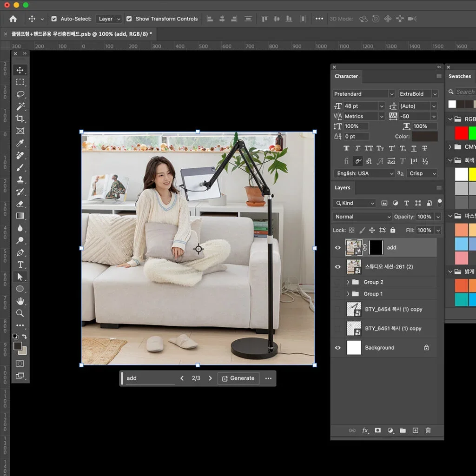
Task: Go to next generated variation
Action: point(210,378)
